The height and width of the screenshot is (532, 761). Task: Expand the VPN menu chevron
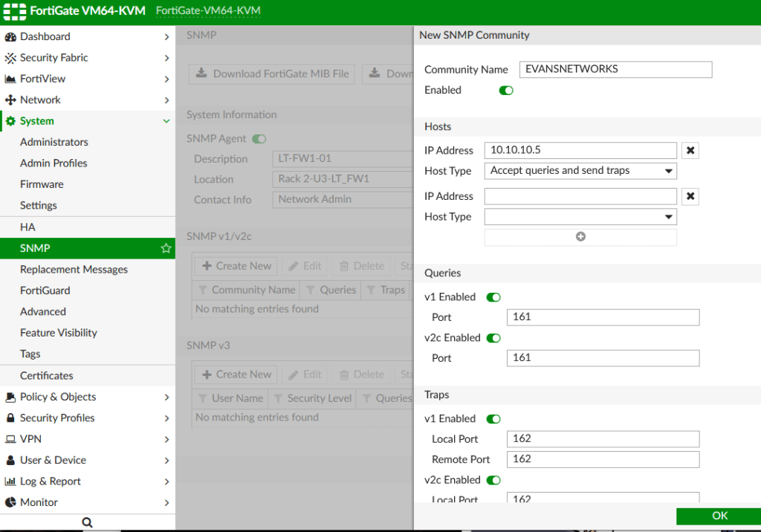point(166,439)
